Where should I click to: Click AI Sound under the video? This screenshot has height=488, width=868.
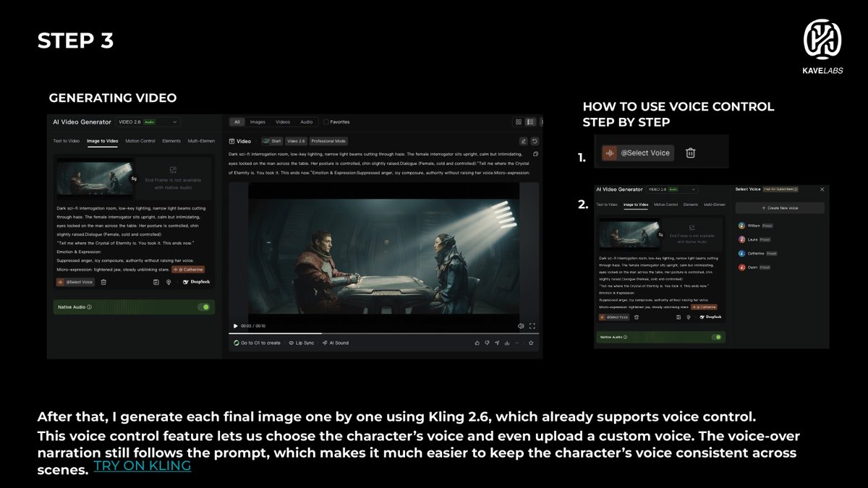pos(336,343)
